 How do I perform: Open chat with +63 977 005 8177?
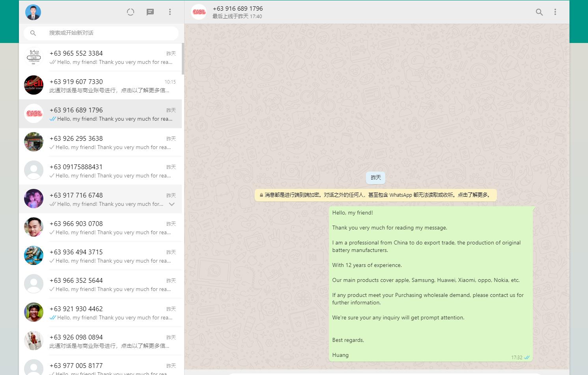point(101,365)
